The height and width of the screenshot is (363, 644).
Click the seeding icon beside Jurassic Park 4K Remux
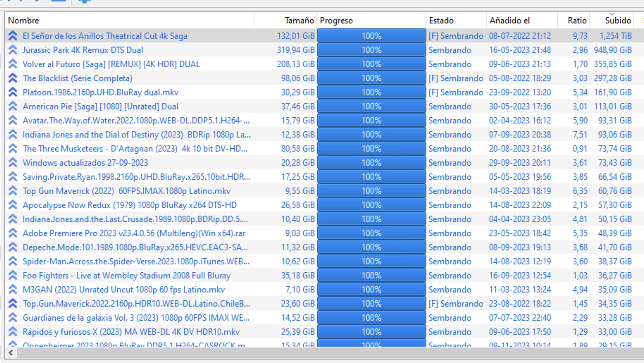pyautogui.click(x=13, y=50)
